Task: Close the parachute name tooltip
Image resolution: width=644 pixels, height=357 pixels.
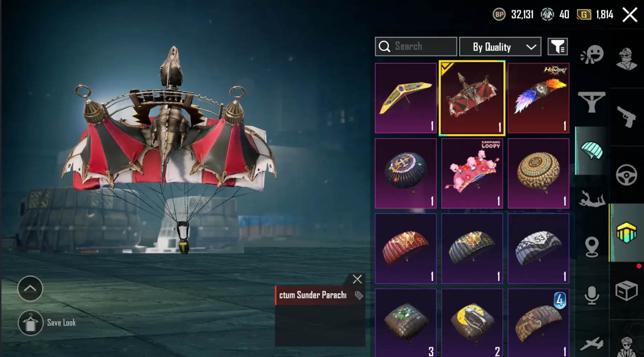Action: pyautogui.click(x=357, y=279)
